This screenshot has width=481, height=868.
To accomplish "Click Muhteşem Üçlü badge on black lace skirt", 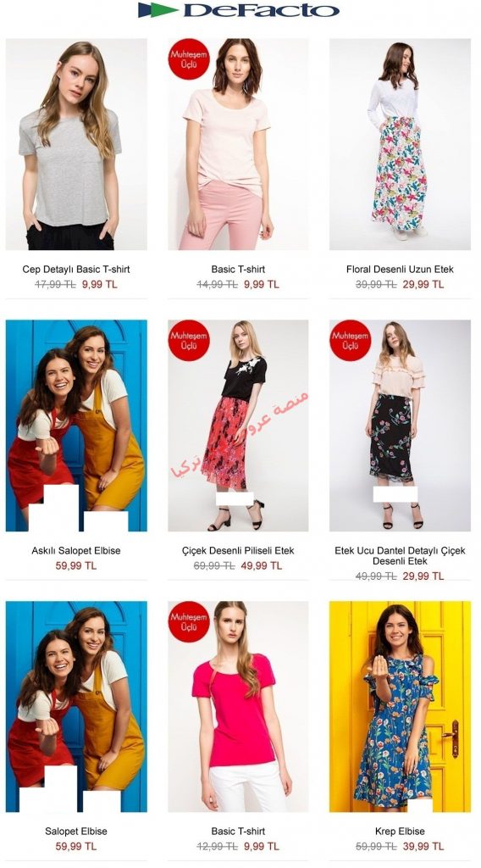I will (x=351, y=341).
